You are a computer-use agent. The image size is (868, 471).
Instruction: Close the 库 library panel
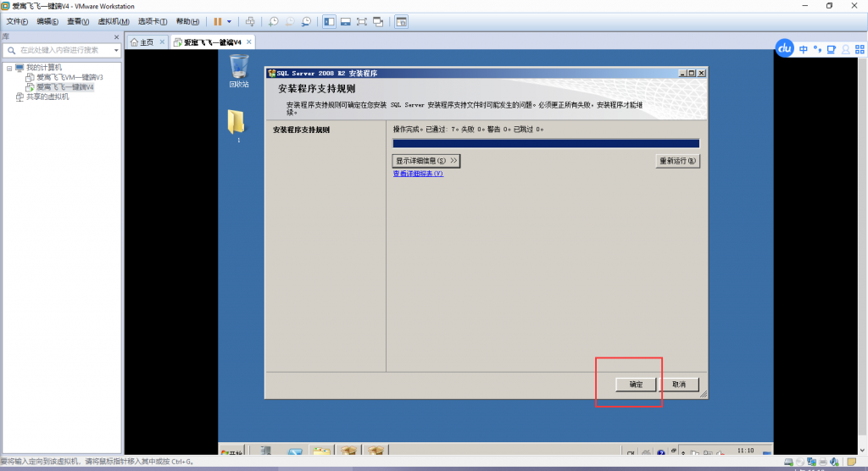pos(116,37)
